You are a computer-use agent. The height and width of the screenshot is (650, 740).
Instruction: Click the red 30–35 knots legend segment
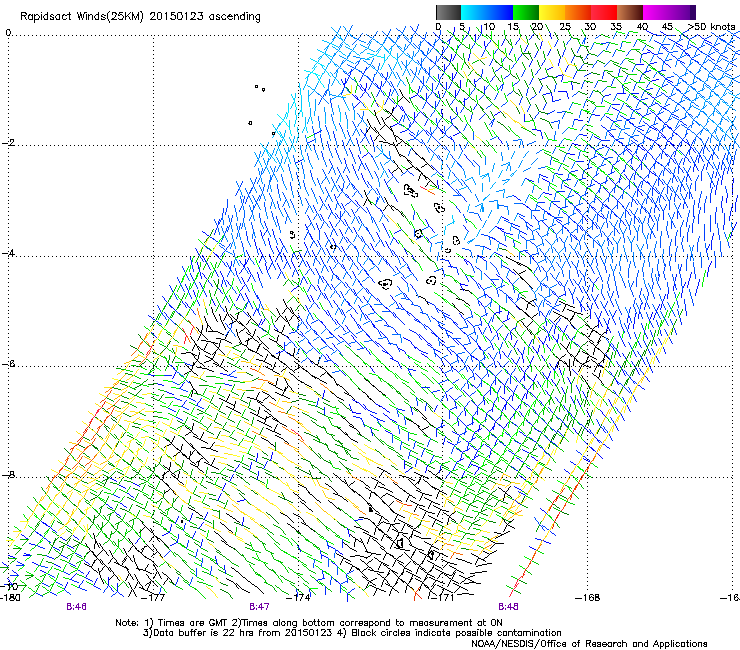(x=604, y=12)
